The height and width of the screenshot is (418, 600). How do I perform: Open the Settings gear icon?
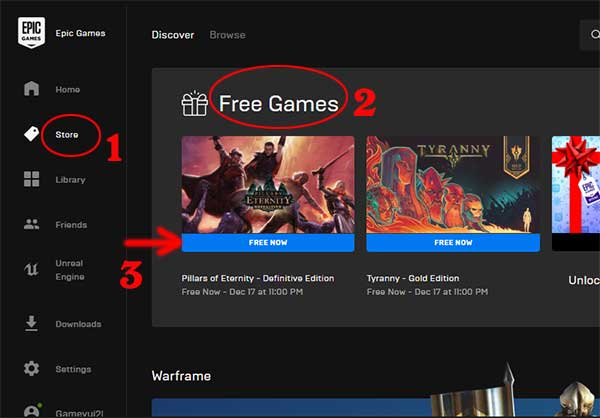point(31,369)
